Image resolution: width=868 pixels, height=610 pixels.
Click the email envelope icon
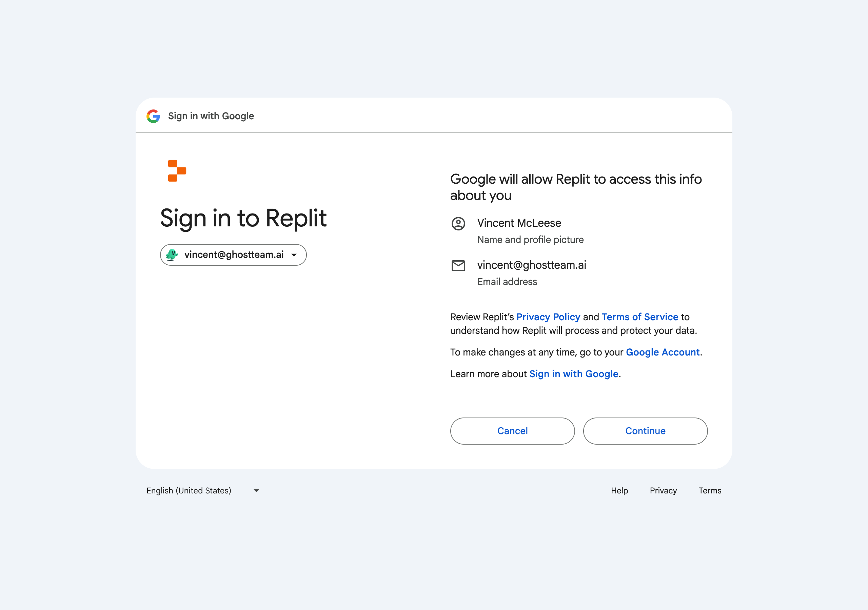pyautogui.click(x=458, y=266)
